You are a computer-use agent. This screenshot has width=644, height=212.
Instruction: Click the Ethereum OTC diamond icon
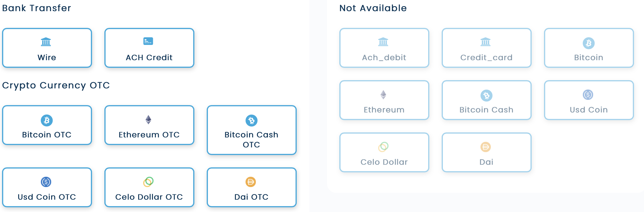[x=149, y=120]
